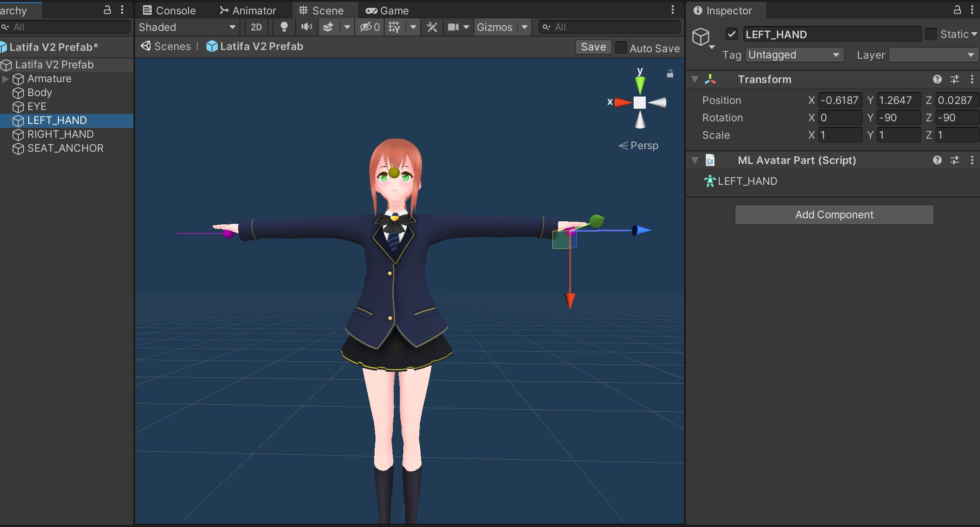The height and width of the screenshot is (527, 980).
Task: Toggle scene effects layers icon
Action: click(329, 27)
